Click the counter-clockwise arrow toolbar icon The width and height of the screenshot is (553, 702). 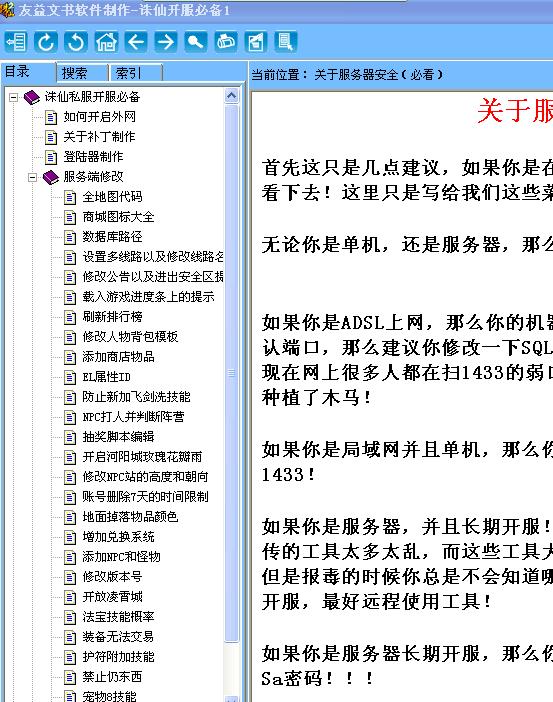click(x=76, y=42)
